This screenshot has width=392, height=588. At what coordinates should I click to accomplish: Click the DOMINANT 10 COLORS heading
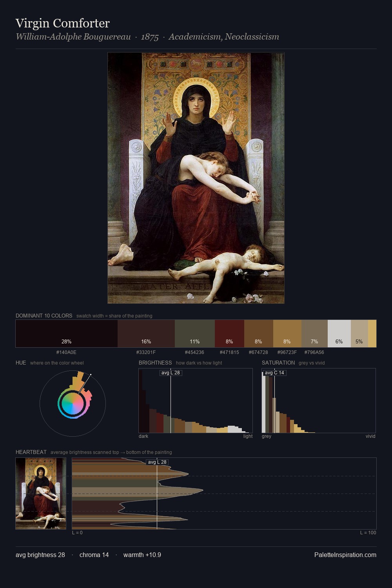tap(44, 316)
